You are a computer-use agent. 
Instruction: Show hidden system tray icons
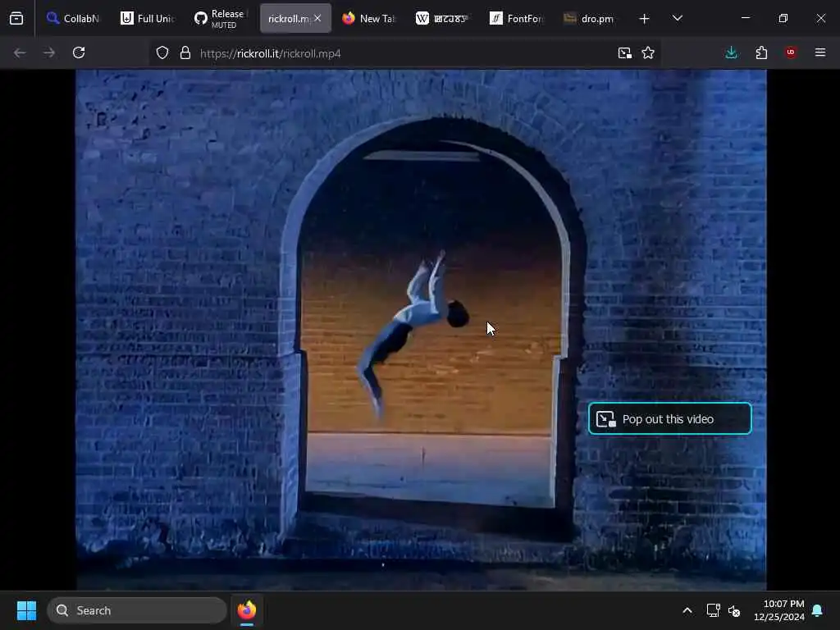pyautogui.click(x=687, y=610)
